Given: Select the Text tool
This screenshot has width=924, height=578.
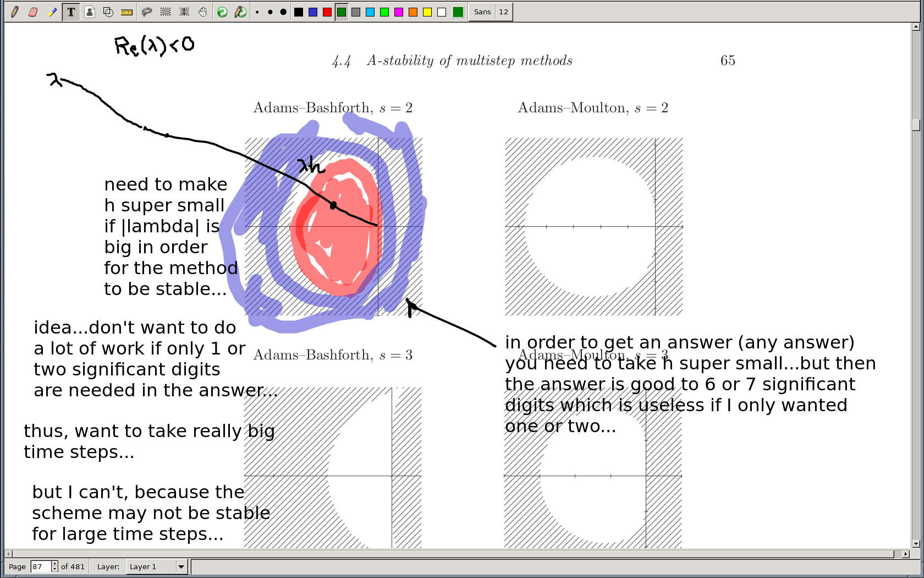Looking at the screenshot, I should coord(71,12).
